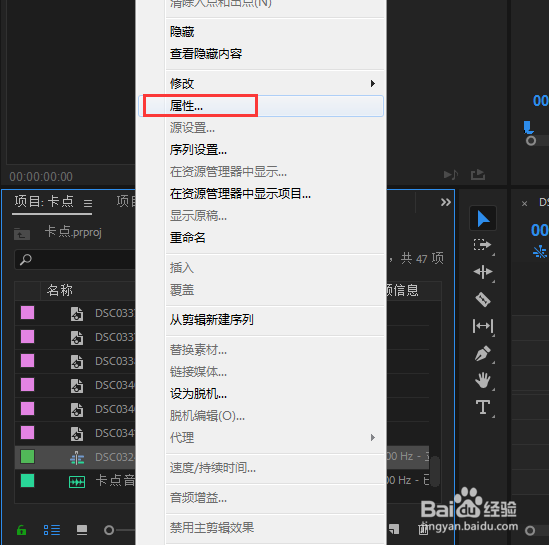The image size is (549, 545).
Task: Switch to icon view in project panel
Action: coord(82,530)
